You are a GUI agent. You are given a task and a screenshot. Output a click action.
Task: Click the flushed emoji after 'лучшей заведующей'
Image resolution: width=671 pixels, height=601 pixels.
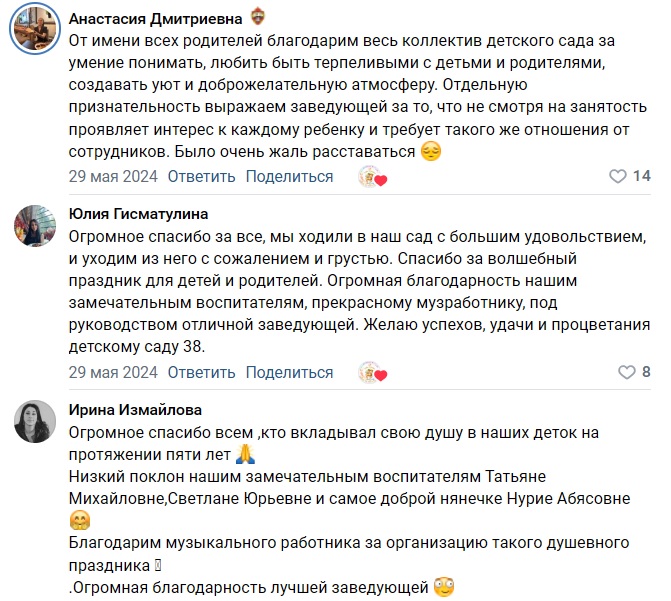tap(445, 587)
